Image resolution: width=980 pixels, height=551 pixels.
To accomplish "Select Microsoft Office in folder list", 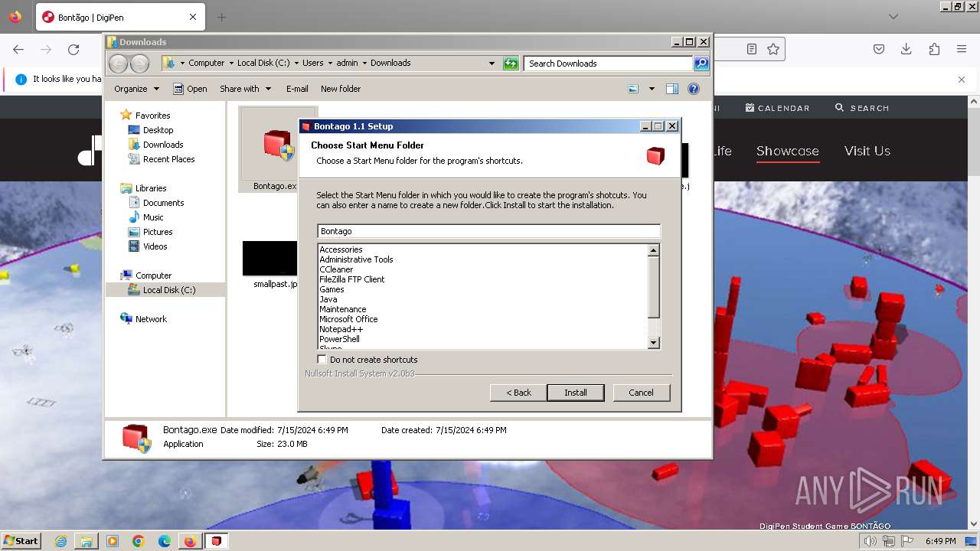I will point(348,319).
